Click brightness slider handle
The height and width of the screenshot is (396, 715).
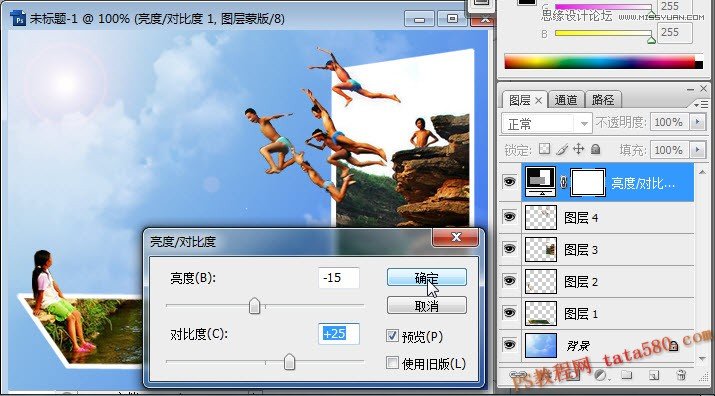[254, 306]
